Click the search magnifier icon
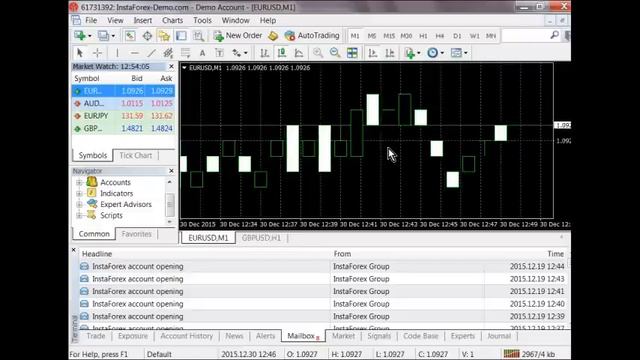This screenshot has width=640, height=360. point(554,36)
